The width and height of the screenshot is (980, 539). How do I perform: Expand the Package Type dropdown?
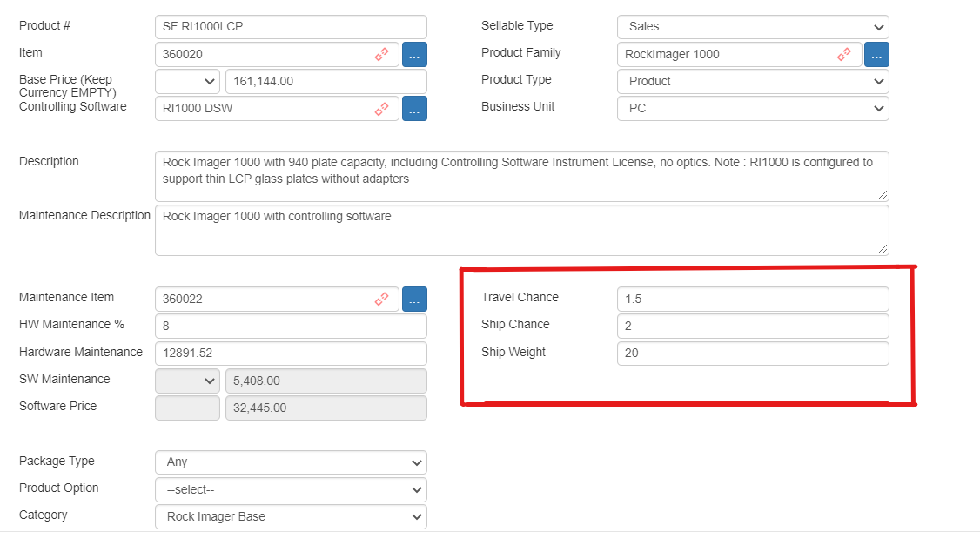click(x=291, y=462)
